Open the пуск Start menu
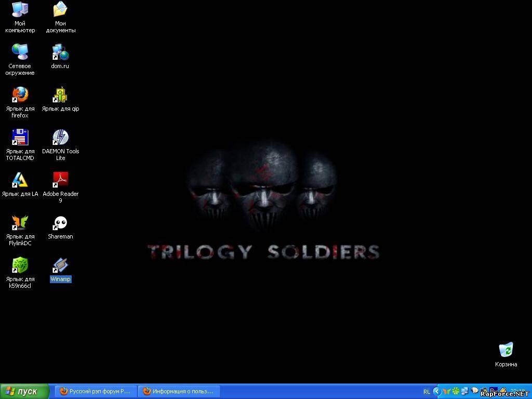This screenshot has height=399, width=532. click(x=24, y=392)
